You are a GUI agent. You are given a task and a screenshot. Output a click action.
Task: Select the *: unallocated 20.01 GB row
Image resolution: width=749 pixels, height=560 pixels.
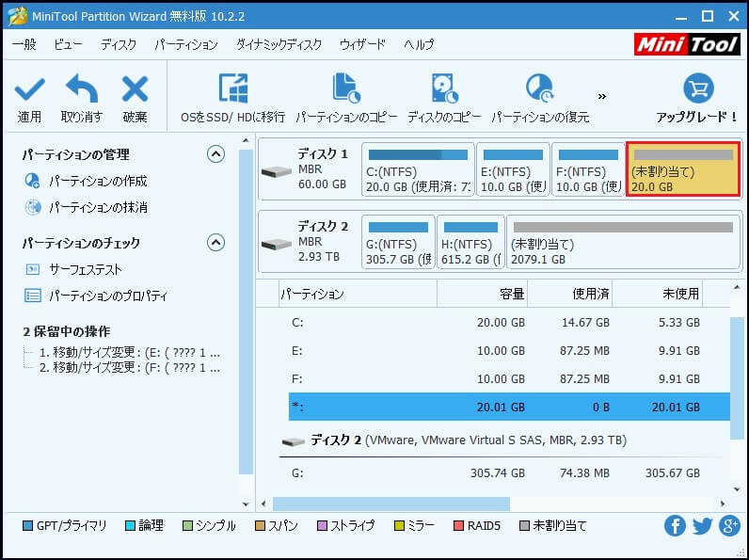point(509,408)
